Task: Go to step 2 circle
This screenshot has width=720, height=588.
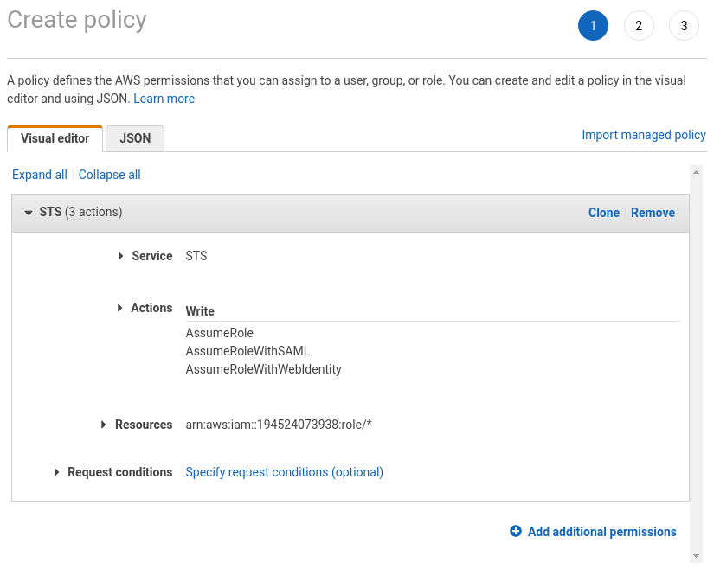Action: click(x=639, y=26)
